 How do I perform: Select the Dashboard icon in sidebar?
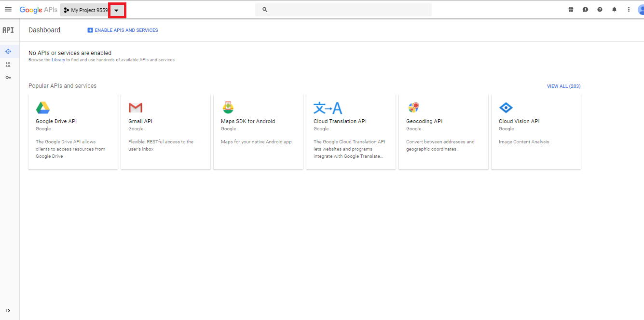(8, 51)
